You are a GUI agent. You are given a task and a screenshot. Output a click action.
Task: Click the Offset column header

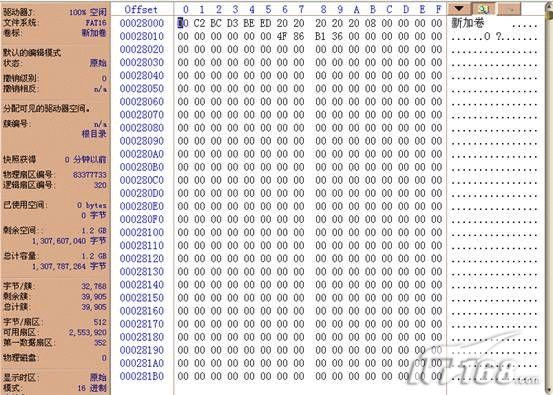[x=141, y=10]
